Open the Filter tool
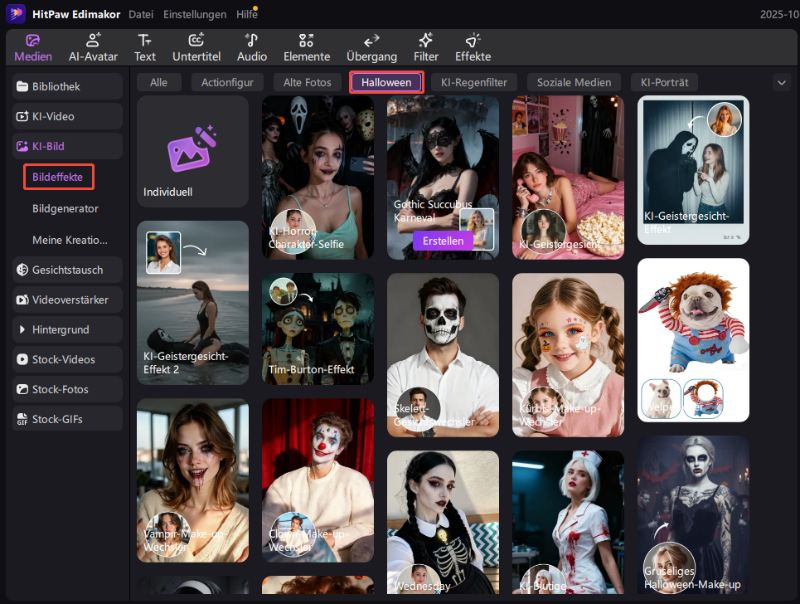Image resolution: width=800 pixels, height=604 pixels. [426, 48]
